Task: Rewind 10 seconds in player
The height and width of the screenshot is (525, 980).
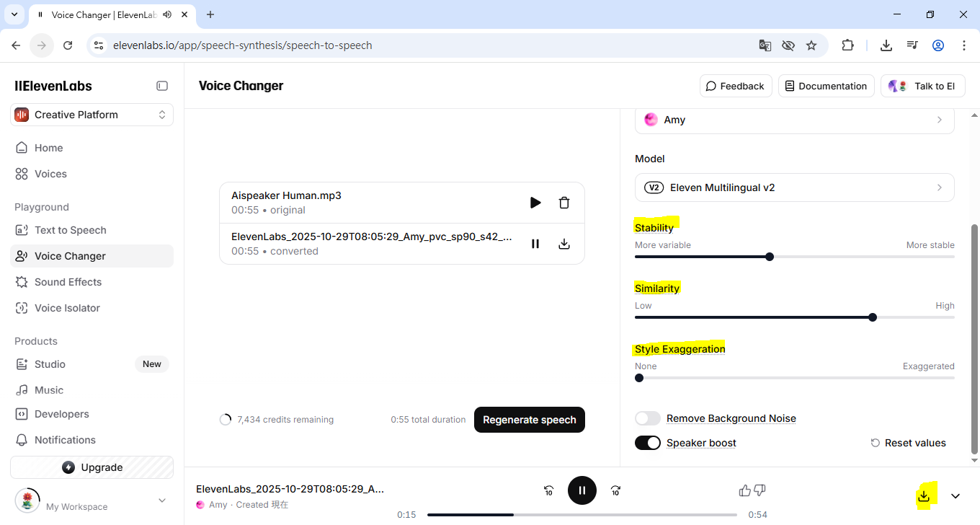Action: pos(548,490)
